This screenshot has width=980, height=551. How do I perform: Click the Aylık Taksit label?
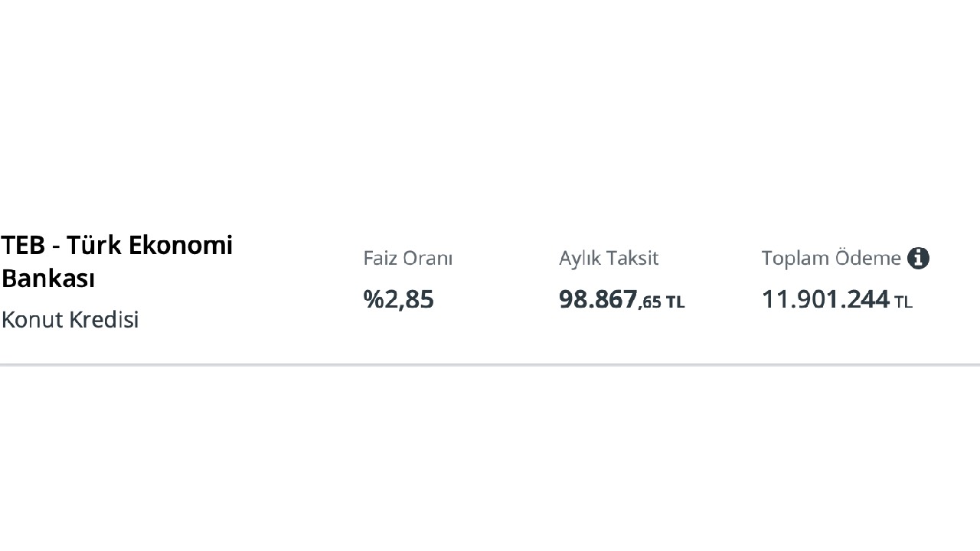click(608, 259)
